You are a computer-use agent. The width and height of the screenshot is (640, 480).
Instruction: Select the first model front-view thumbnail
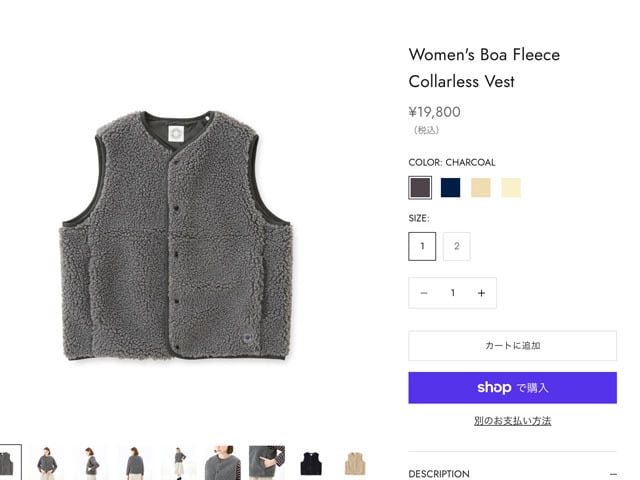click(46, 463)
